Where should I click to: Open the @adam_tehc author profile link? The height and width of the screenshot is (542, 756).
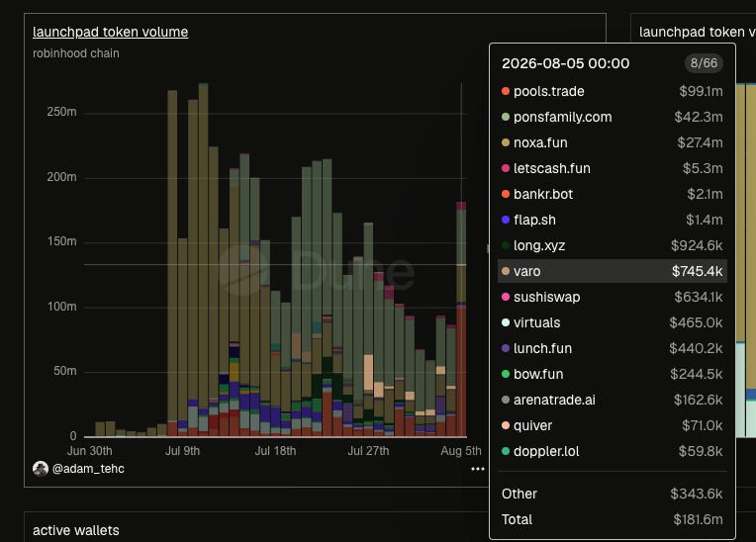pos(88,468)
